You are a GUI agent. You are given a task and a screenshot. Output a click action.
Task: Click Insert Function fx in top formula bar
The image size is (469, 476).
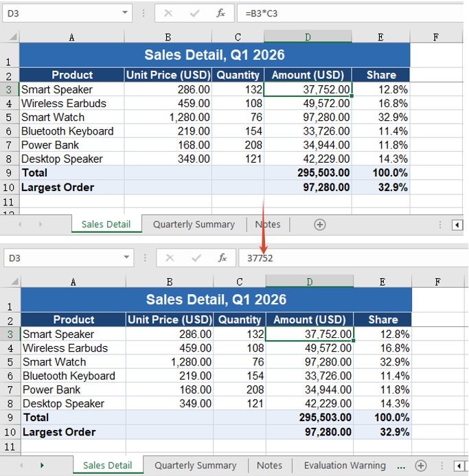tap(220, 13)
